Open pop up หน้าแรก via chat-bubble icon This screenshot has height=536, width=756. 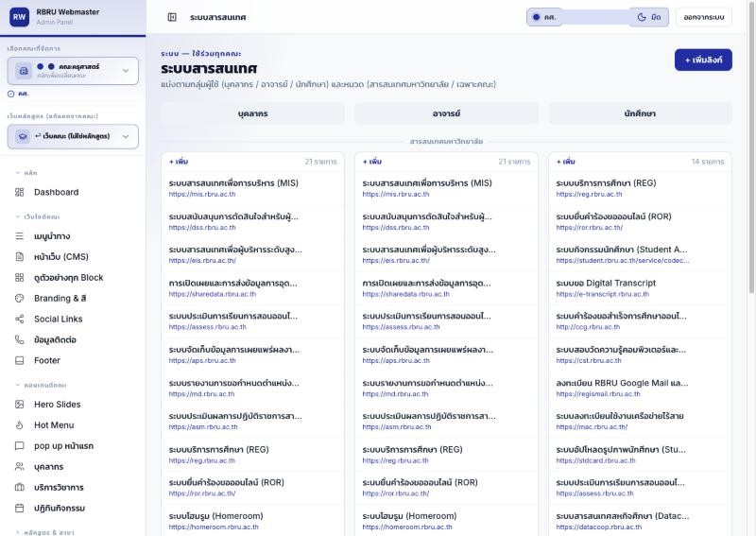(19, 446)
